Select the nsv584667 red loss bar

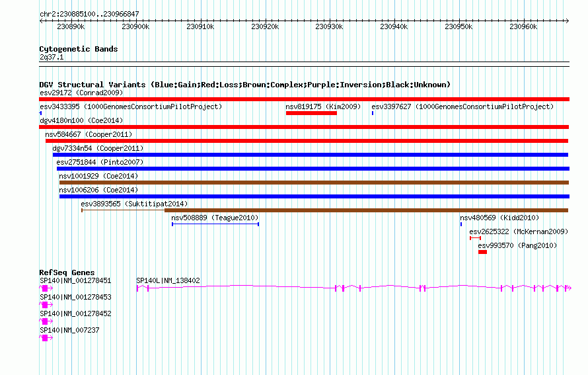(307, 141)
